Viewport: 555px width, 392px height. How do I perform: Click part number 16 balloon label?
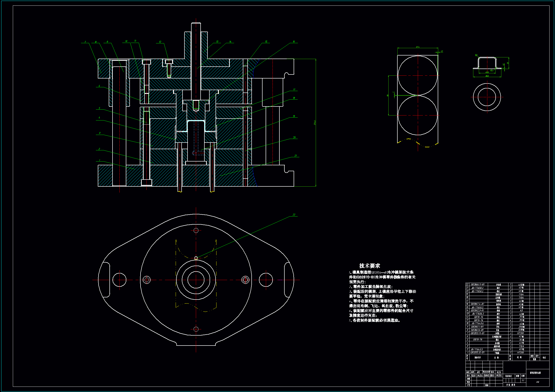(294, 42)
